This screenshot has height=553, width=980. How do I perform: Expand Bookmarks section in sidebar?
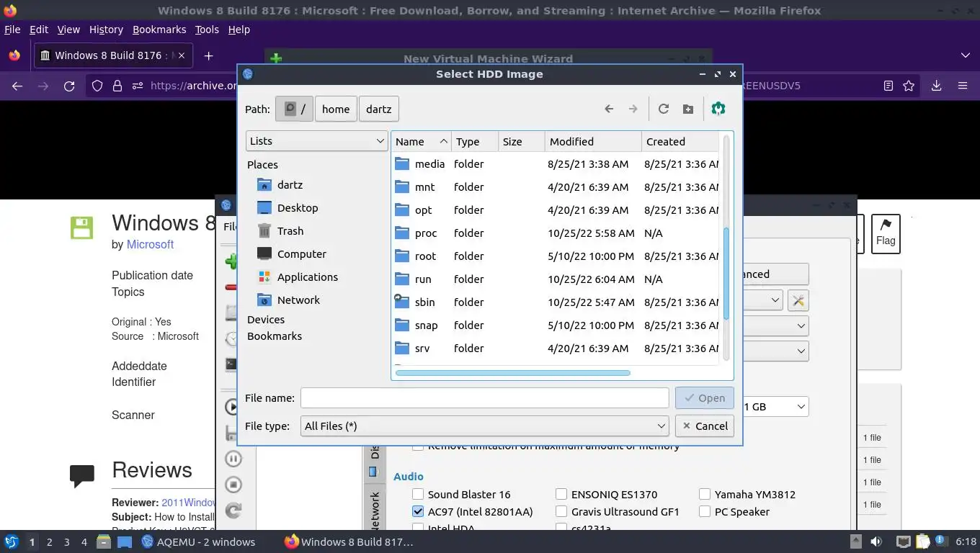click(x=275, y=336)
